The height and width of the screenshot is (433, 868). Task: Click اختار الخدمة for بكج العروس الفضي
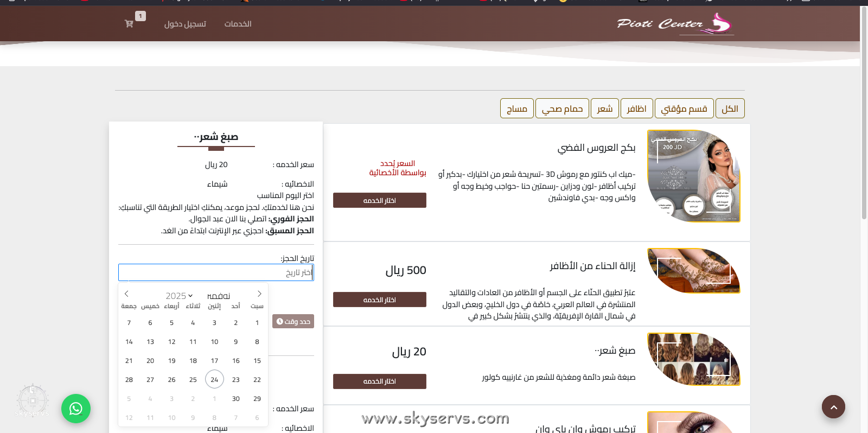pyautogui.click(x=379, y=200)
